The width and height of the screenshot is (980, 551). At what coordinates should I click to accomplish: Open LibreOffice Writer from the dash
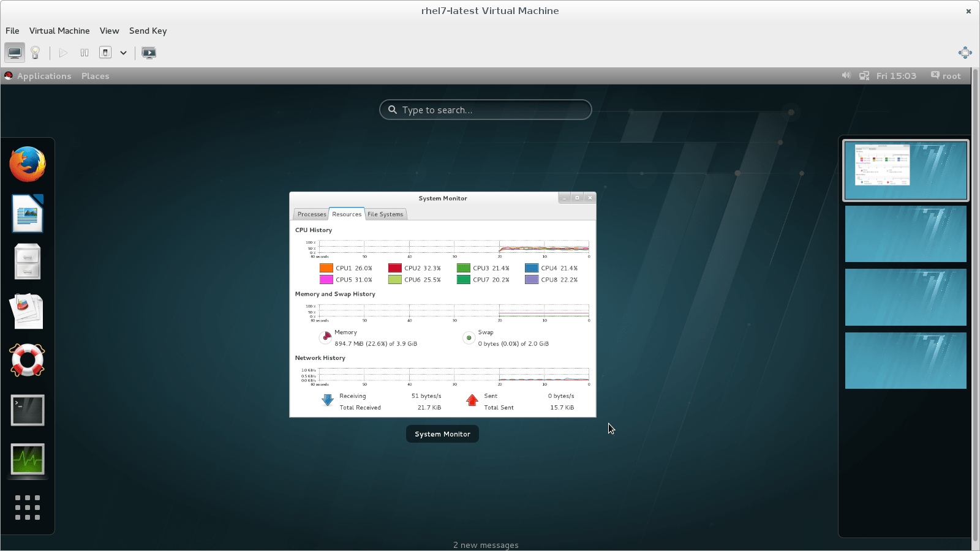pos(28,214)
